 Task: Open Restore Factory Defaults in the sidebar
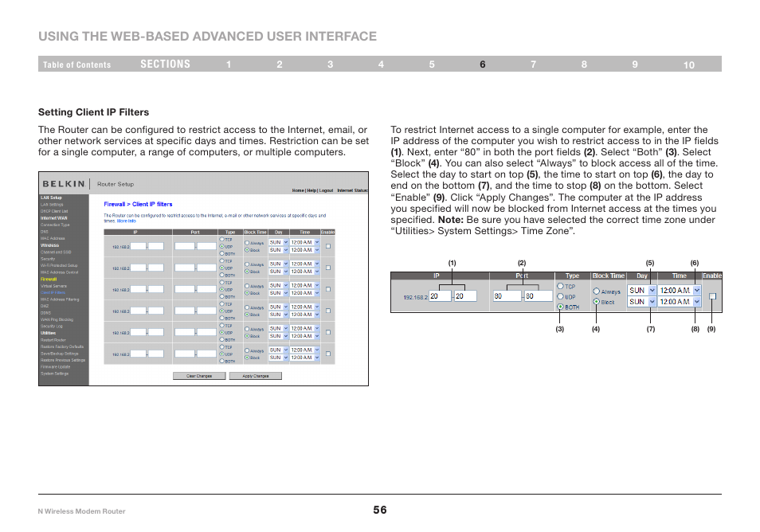pos(62,347)
